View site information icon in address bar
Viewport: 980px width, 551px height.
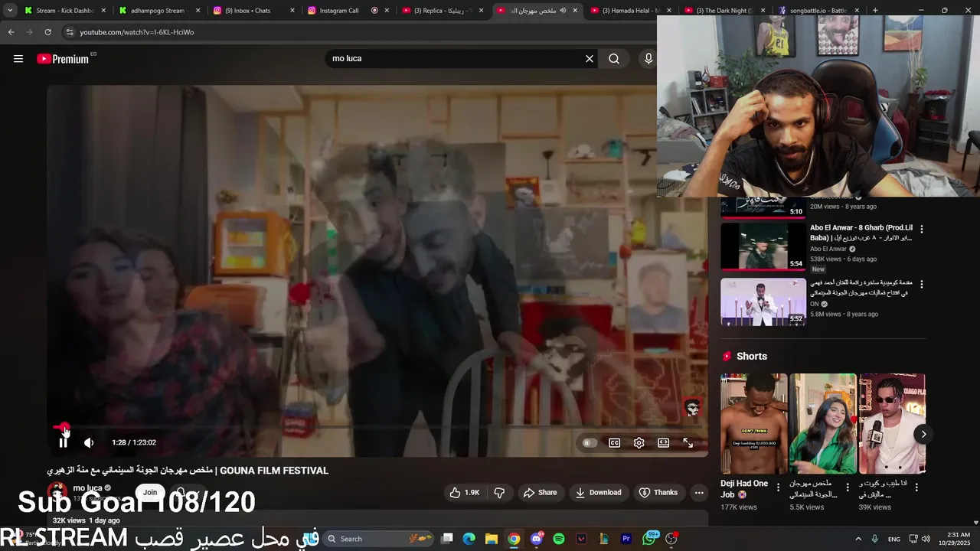pos(70,32)
